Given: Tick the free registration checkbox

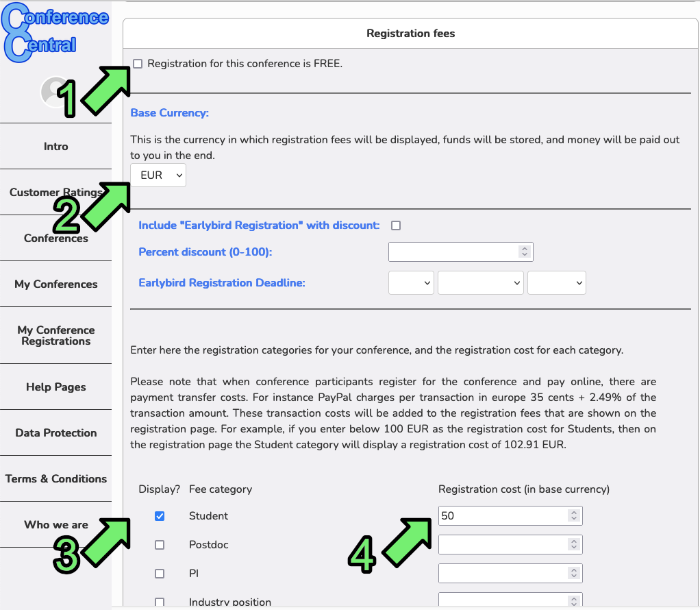Looking at the screenshot, I should (138, 64).
